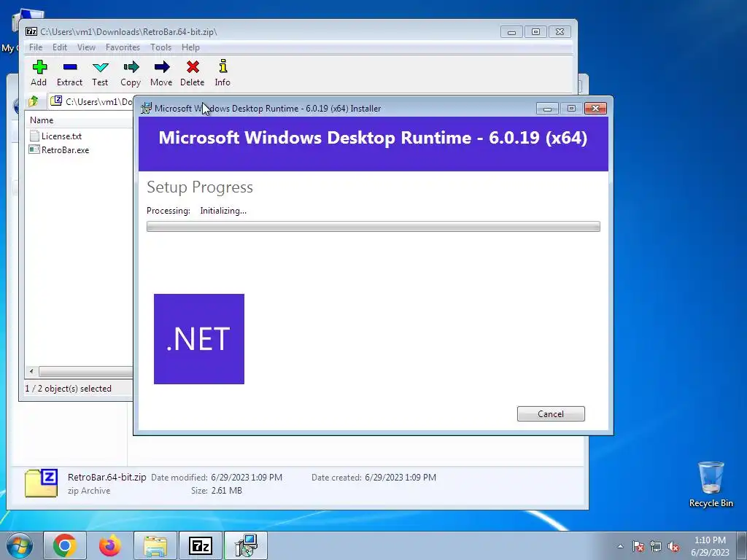Click the 'Date created' value in details pane
The width and height of the screenshot is (747, 560).
click(400, 477)
